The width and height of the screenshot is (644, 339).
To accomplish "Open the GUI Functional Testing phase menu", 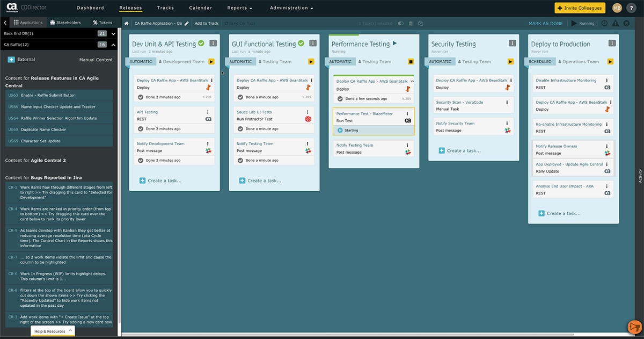I will point(312,44).
